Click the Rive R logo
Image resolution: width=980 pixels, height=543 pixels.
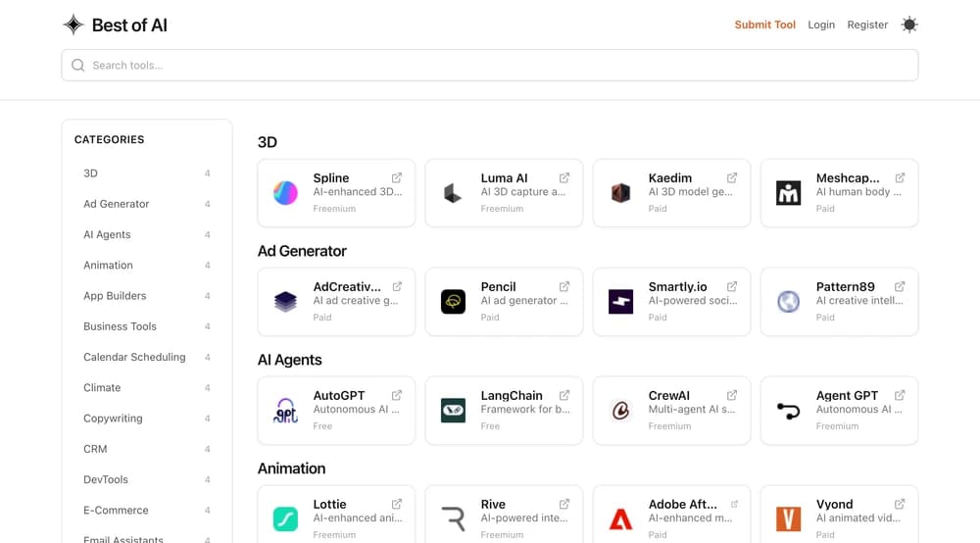point(453,519)
